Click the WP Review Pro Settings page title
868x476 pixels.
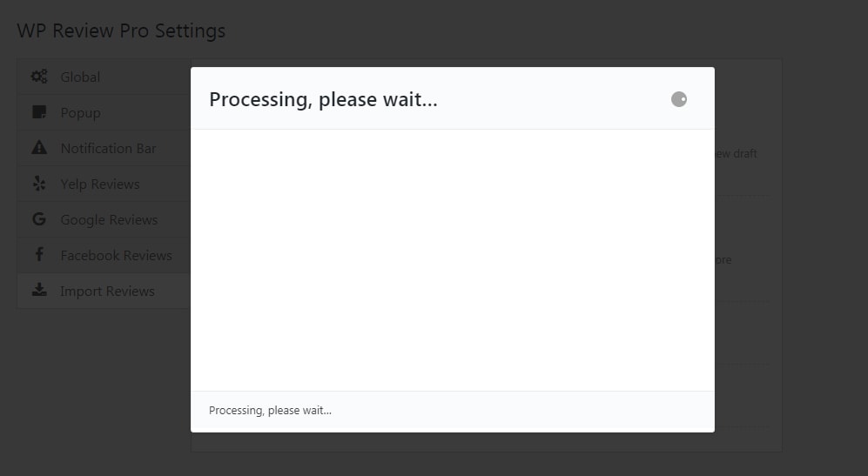coord(121,30)
